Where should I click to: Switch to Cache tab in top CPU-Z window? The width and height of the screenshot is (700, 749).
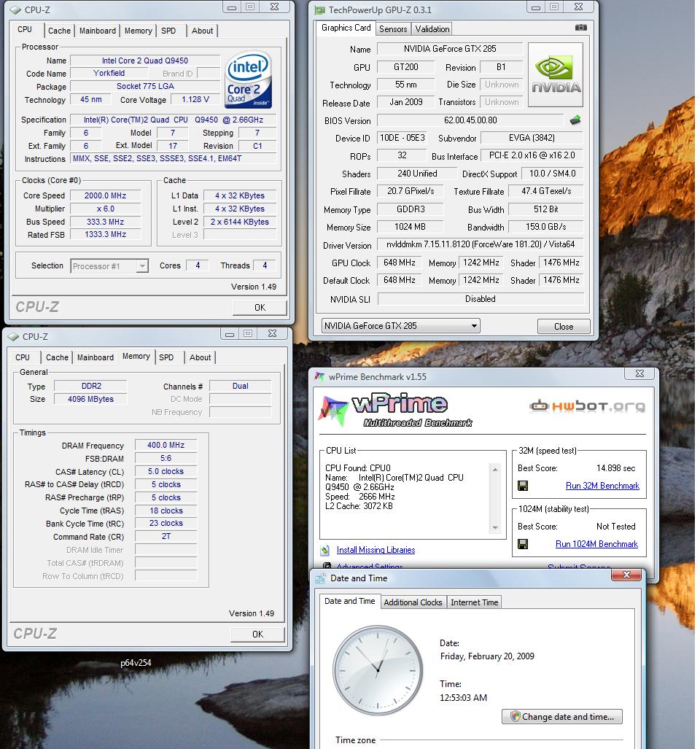pyautogui.click(x=59, y=31)
